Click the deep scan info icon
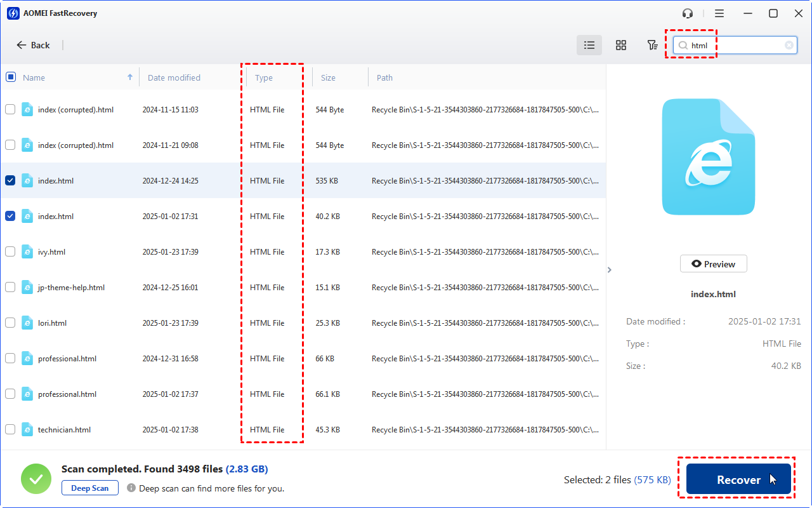This screenshot has height=508, width=812. coord(131,488)
